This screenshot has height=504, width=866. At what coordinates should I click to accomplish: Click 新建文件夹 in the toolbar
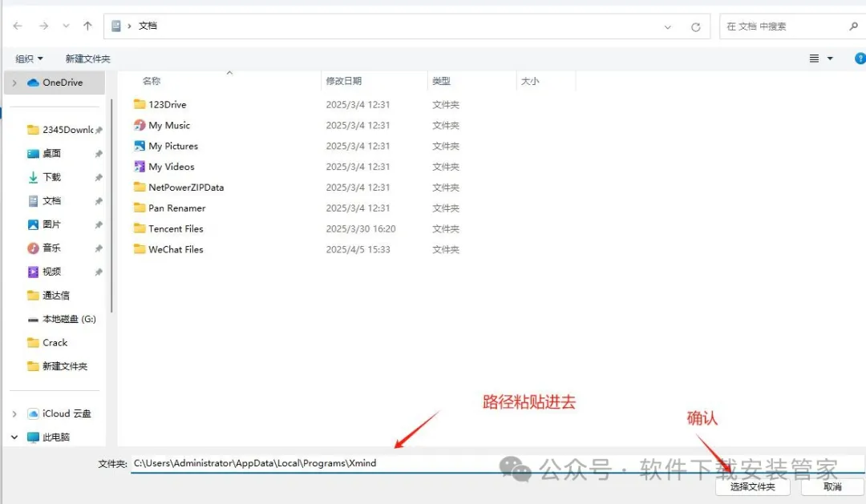pos(88,58)
